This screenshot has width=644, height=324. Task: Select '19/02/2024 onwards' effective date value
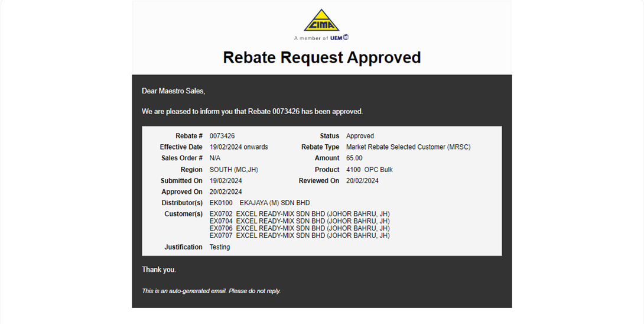(239, 147)
